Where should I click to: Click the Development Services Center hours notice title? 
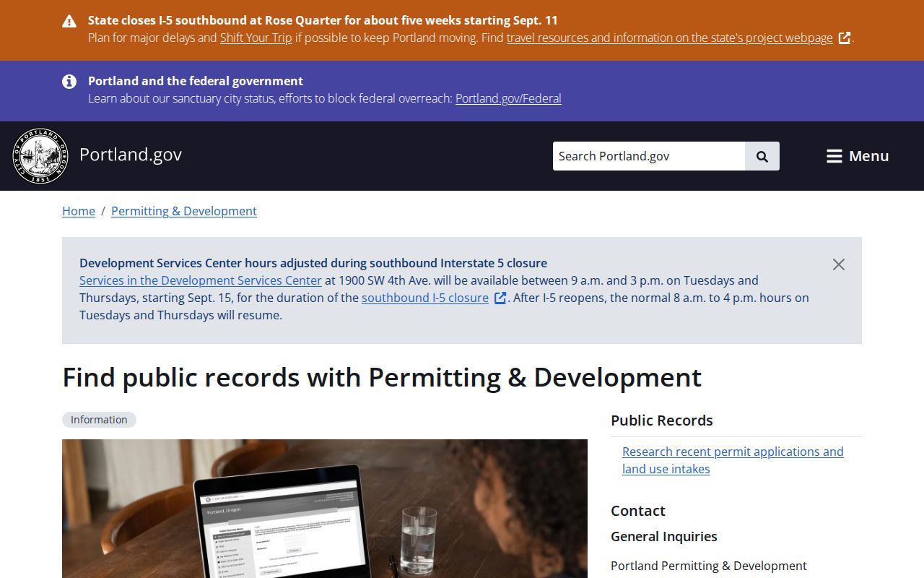[313, 263]
